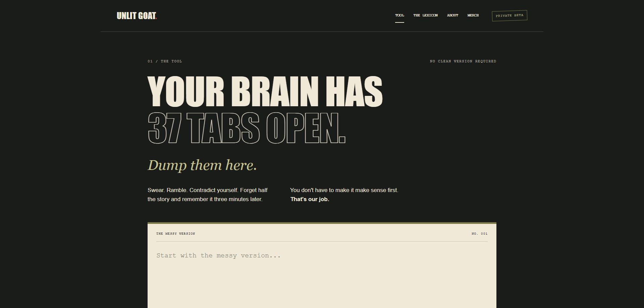Click the PRIVATE BETA button
Viewport: 644px width, 308px height.
(509, 16)
